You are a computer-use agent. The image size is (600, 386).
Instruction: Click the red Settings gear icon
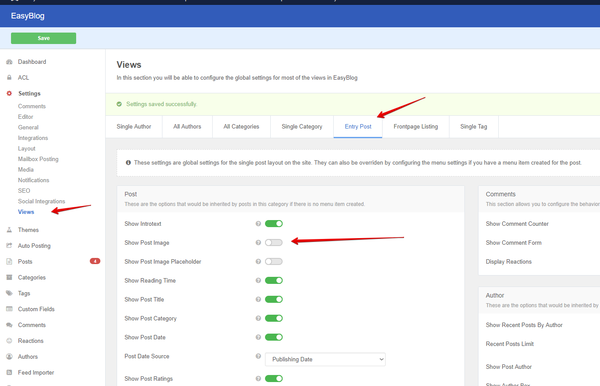[9, 93]
